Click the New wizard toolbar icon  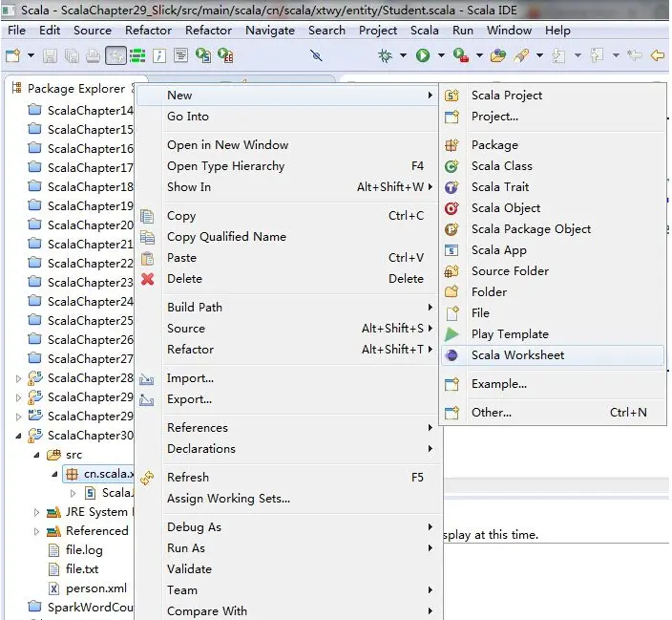pyautogui.click(x=12, y=55)
